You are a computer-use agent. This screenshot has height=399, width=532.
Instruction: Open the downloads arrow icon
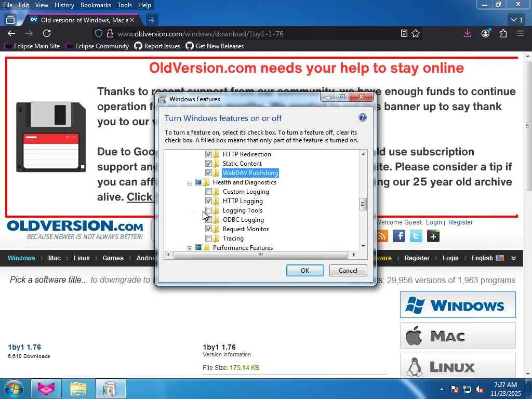click(x=467, y=33)
